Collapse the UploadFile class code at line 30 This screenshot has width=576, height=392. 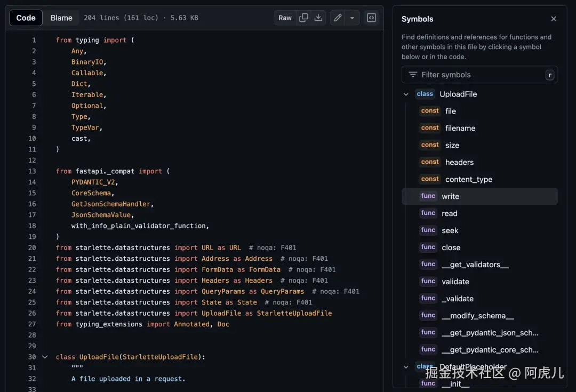point(45,357)
